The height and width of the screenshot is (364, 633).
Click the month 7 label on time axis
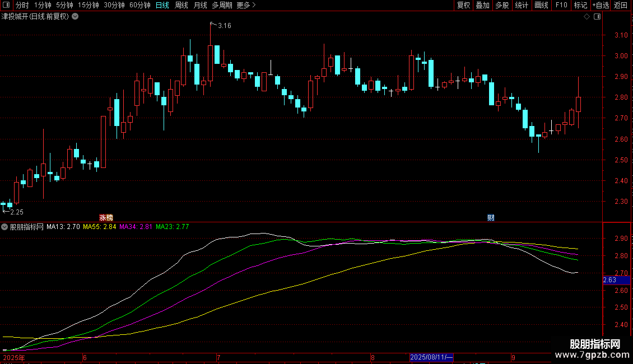[x=218, y=357]
